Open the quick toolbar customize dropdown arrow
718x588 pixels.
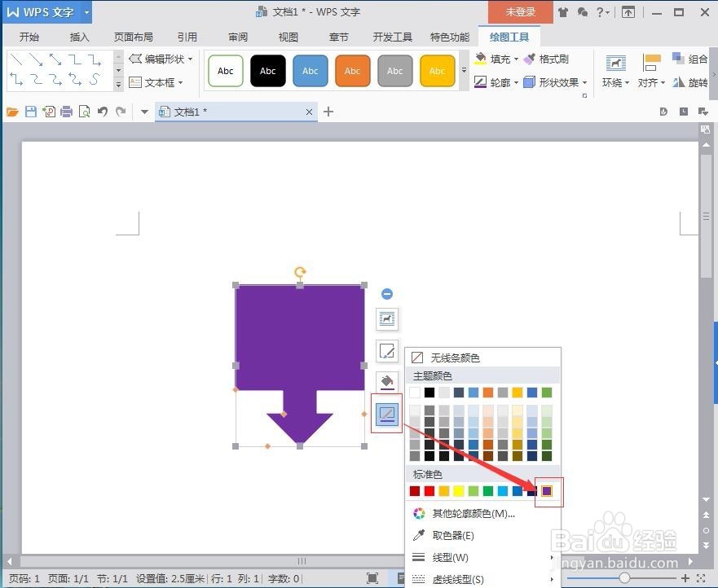tap(145, 112)
